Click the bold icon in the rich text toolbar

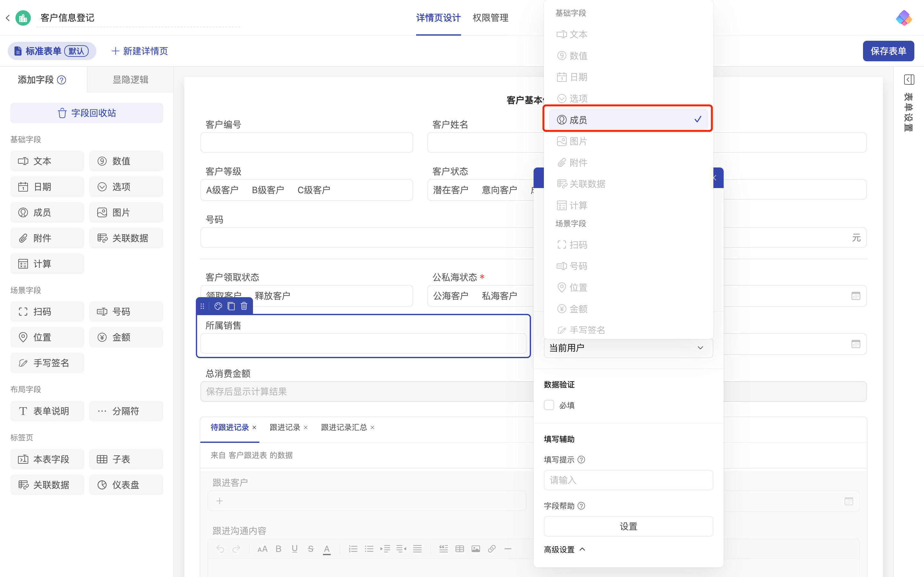point(279,549)
